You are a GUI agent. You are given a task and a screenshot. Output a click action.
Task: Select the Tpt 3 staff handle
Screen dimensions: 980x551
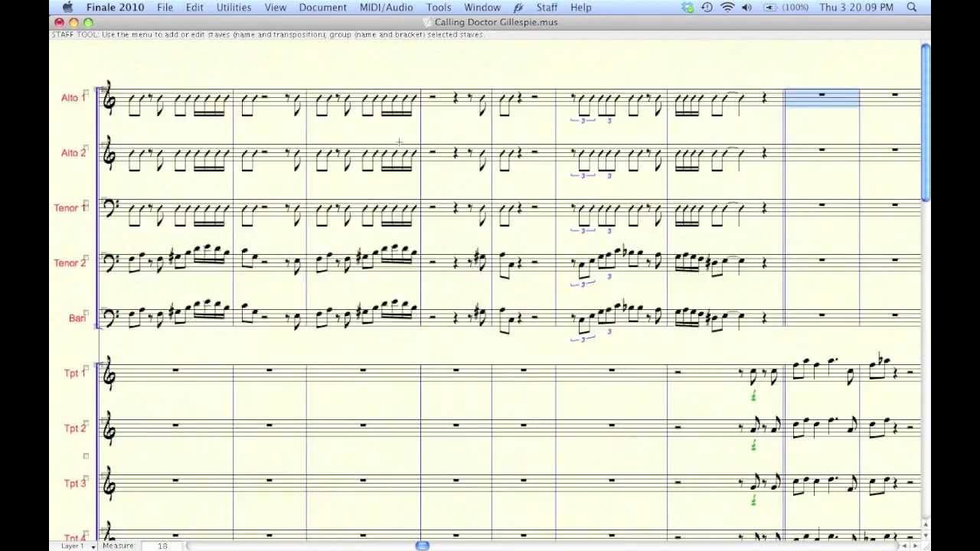point(87,478)
